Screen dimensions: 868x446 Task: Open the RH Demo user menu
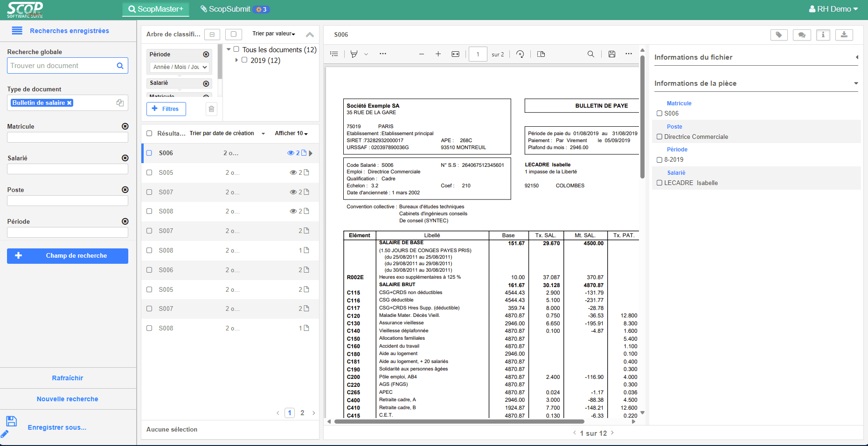[833, 9]
